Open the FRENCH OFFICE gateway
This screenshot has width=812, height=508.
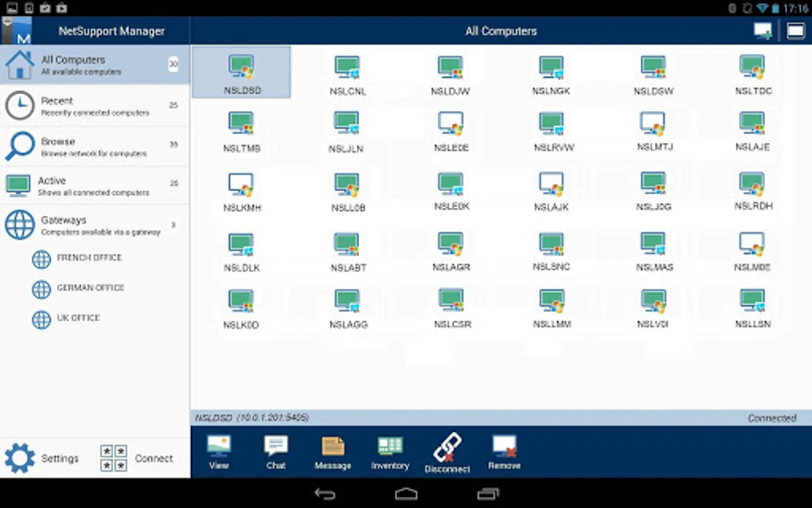tap(89, 258)
